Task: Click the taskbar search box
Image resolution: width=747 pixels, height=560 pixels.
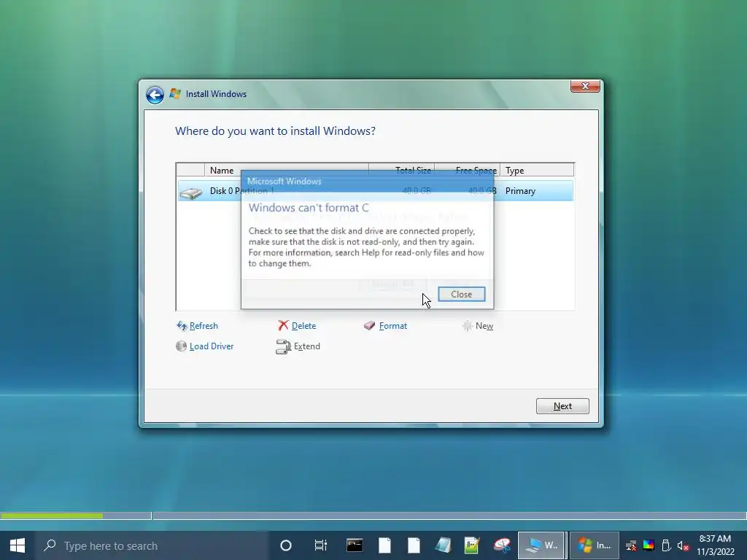Action: tap(152, 545)
